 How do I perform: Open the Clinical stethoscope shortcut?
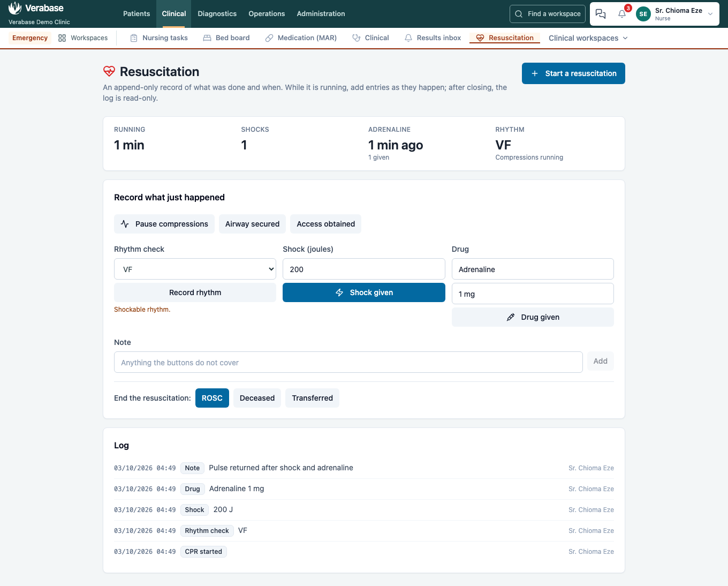coord(370,38)
